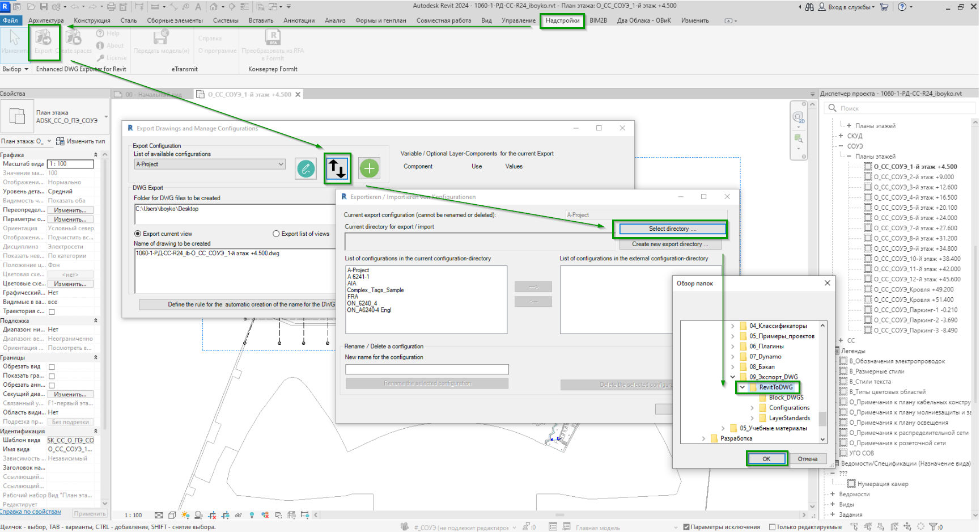Click OK in the Обзор папок dialog
The image size is (980, 532).
766,459
